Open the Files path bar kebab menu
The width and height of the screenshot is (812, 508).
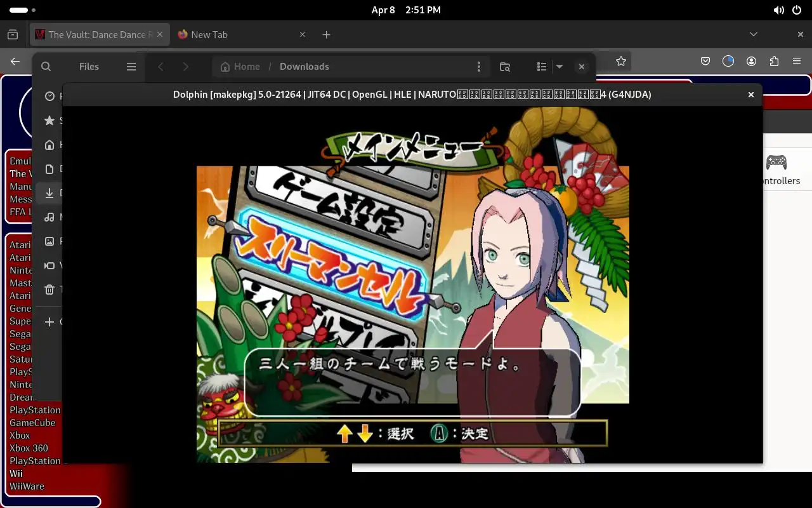pos(479,67)
